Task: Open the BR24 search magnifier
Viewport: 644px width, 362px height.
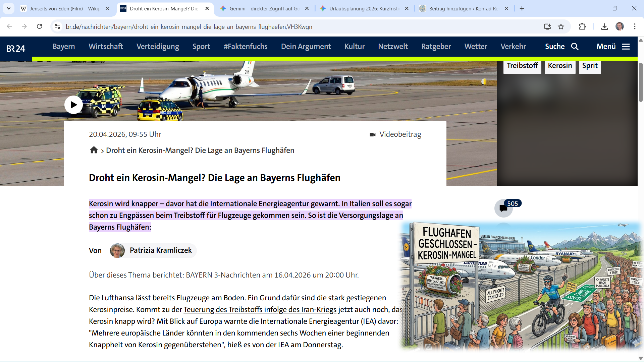Action: [575, 47]
